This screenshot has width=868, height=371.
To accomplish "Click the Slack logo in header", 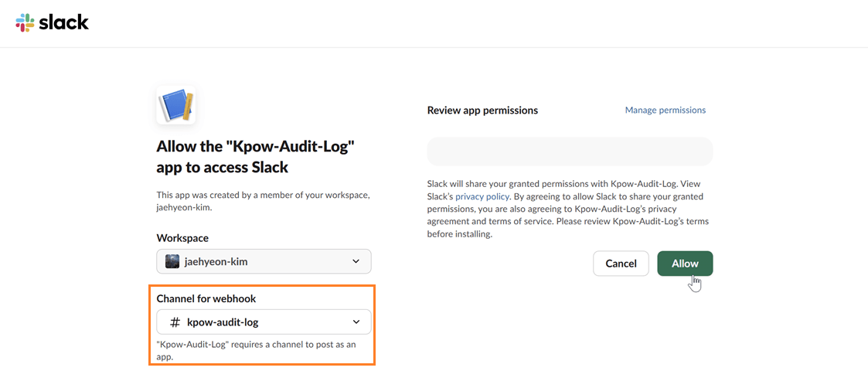I will pyautogui.click(x=52, y=22).
